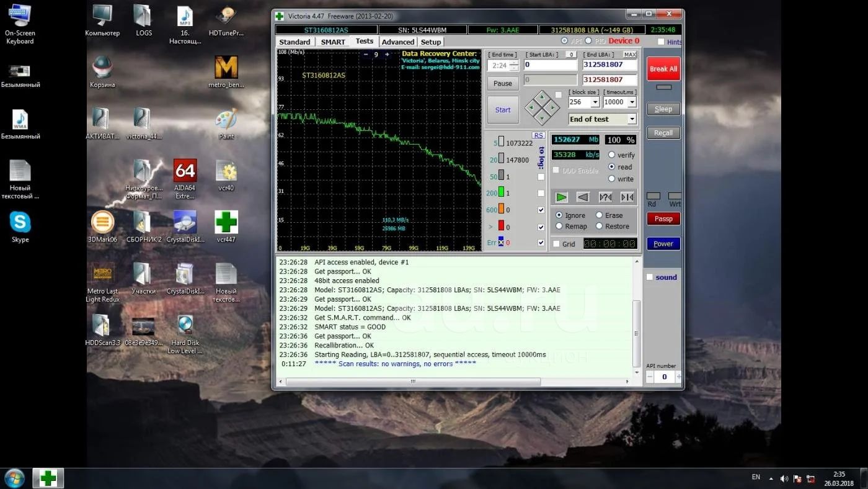
Task: Switch to the Tests tab
Action: point(365,41)
